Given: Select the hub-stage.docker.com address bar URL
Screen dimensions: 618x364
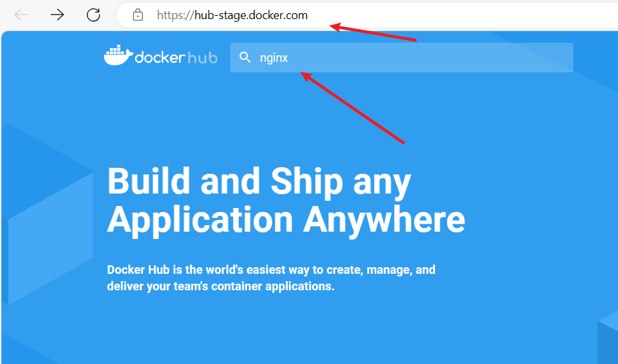Looking at the screenshot, I should (x=232, y=15).
